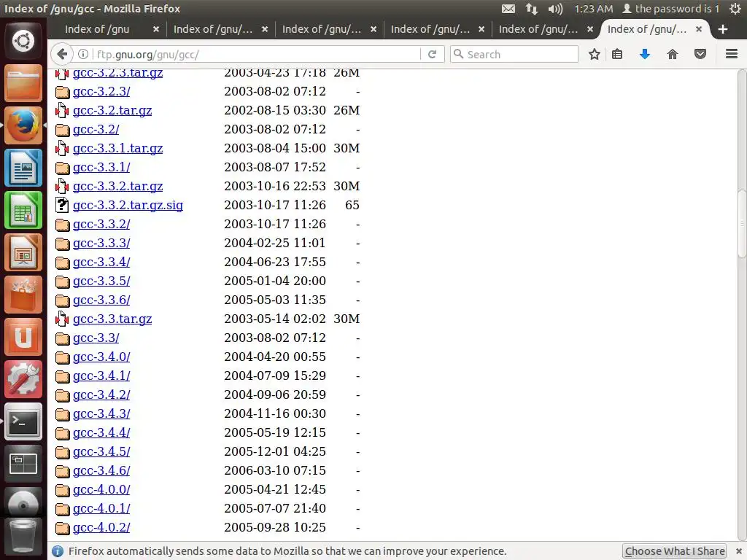Show site information icon in address bar
This screenshot has height=560, width=747.
[x=83, y=54]
